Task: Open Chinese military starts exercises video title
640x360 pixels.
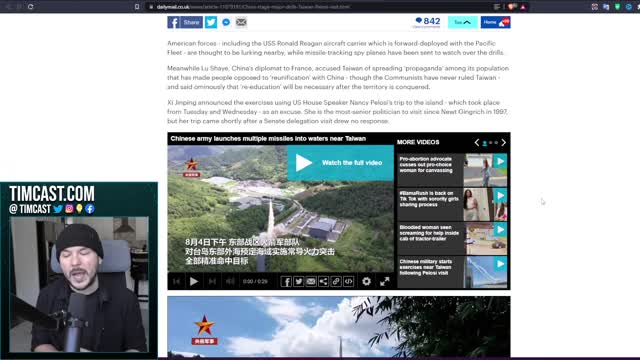Action: pyautogui.click(x=426, y=267)
